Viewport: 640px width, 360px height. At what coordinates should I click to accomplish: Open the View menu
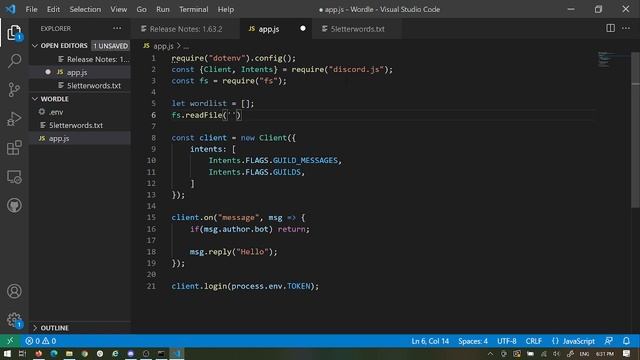tap(118, 9)
